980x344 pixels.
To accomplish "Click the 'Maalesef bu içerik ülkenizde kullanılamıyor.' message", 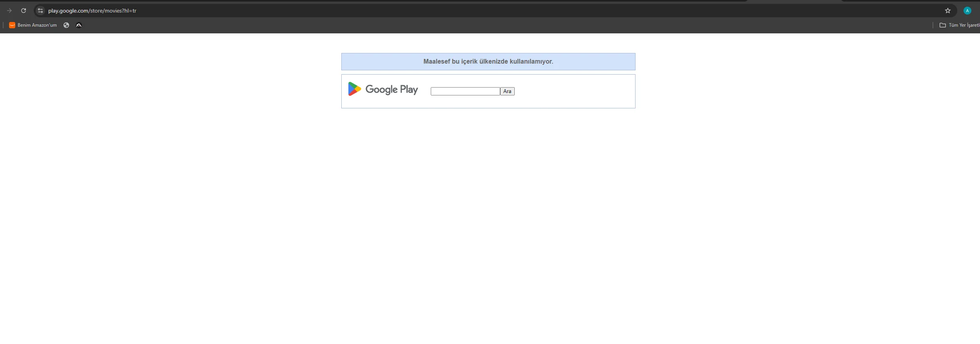I will click(488, 61).
